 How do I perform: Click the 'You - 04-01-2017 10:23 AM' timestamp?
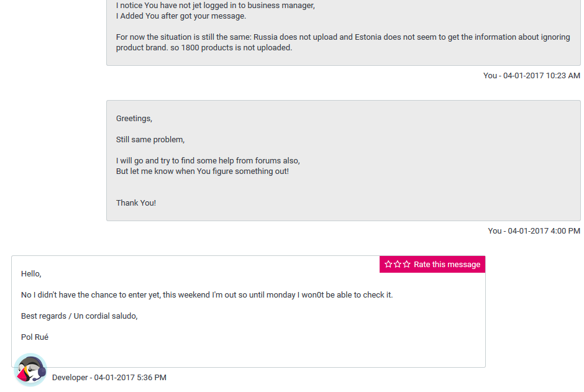click(x=531, y=76)
